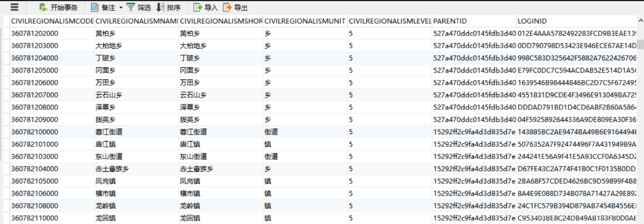Screen dimensions: 644x224
Task: Select code cell 360781203000
Action: (52, 46)
